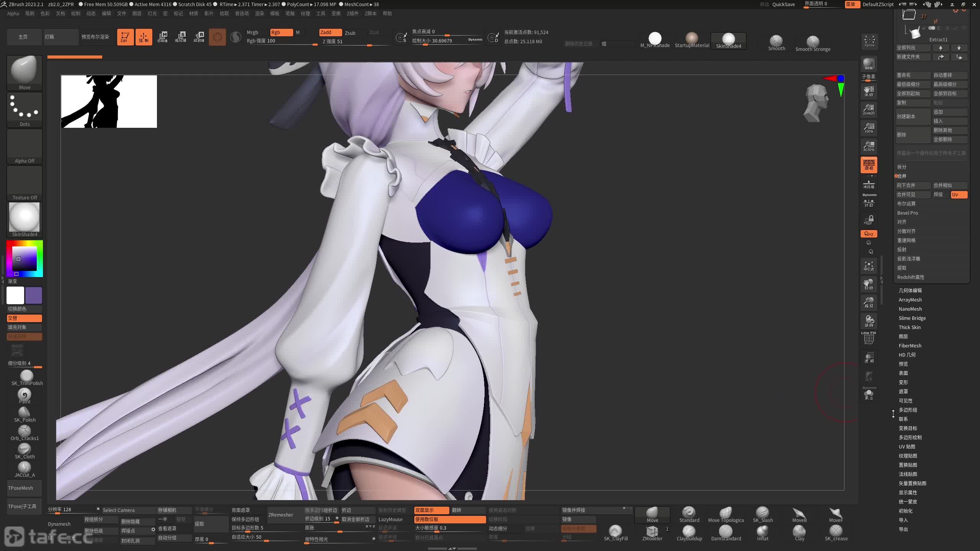980x551 pixels.
Task: Expand the FiberMesh section
Action: point(910,346)
